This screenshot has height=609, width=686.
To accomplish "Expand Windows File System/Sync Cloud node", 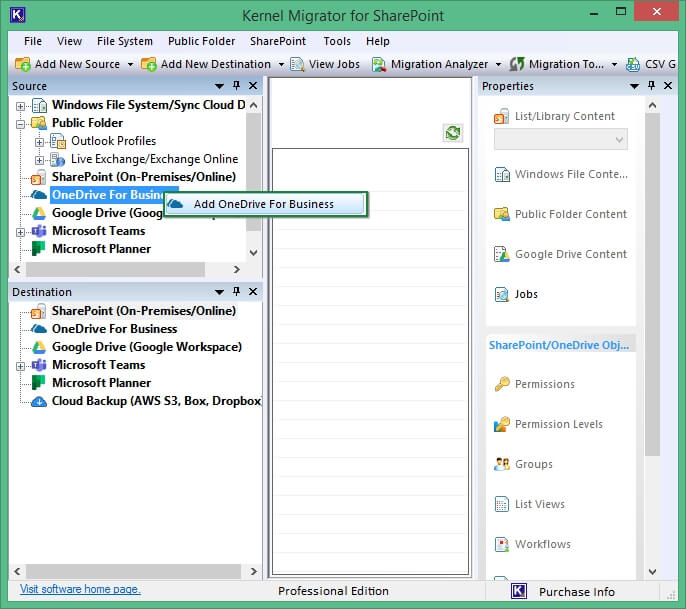I will coord(20,106).
